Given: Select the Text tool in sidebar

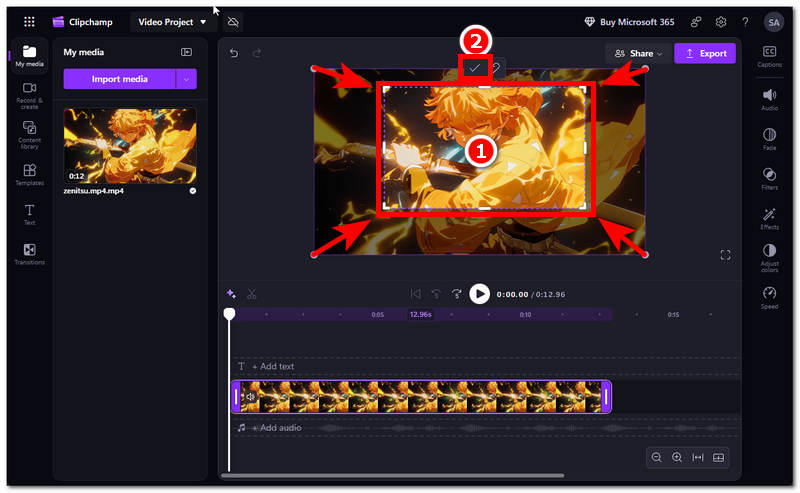Looking at the screenshot, I should tap(30, 214).
